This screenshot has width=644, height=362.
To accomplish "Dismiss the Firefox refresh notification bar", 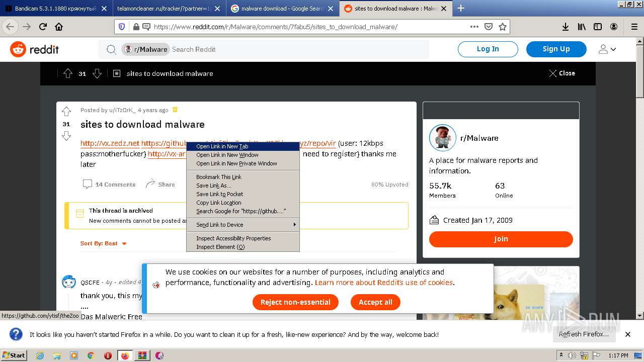I will (627, 334).
